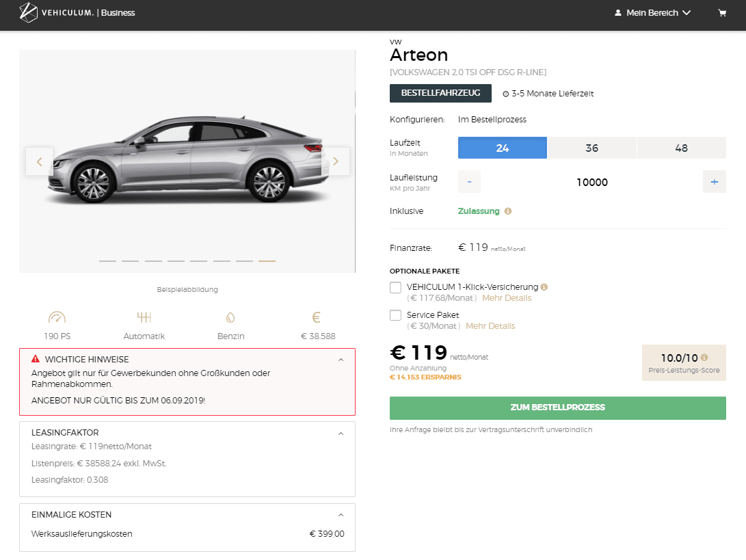The height and width of the screenshot is (560, 746).
Task: Select 36 months Laufzeit
Action: [x=592, y=148]
